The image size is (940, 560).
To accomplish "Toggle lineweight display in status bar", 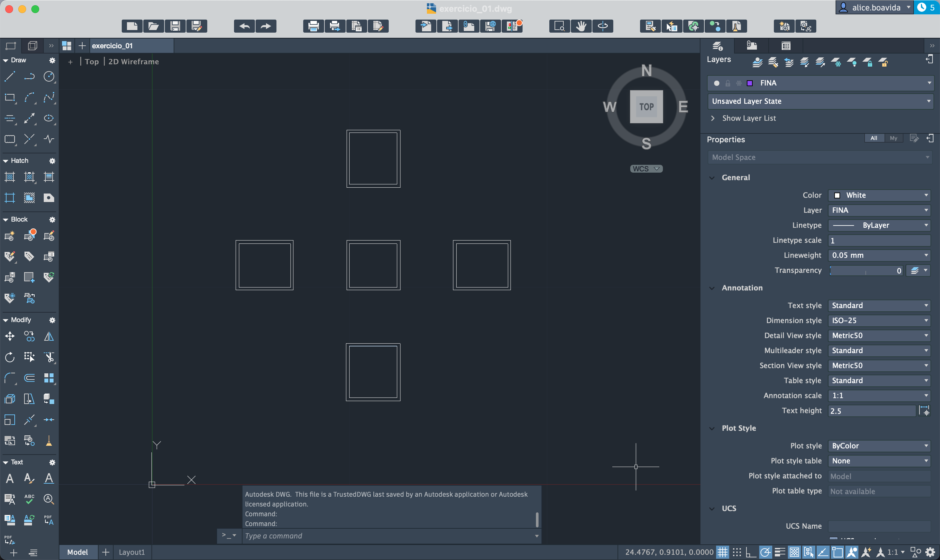I will coord(780,552).
